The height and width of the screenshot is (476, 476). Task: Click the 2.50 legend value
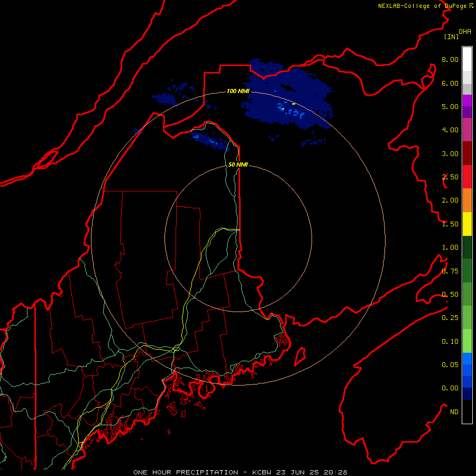[450, 177]
